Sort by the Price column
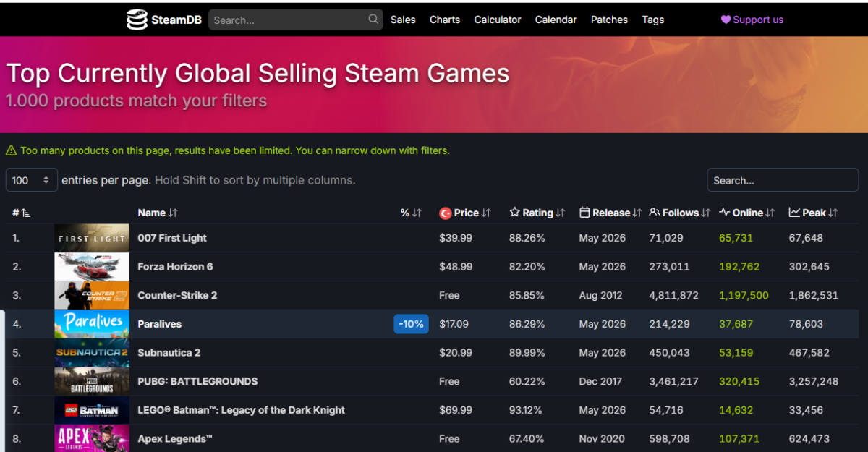 point(465,213)
